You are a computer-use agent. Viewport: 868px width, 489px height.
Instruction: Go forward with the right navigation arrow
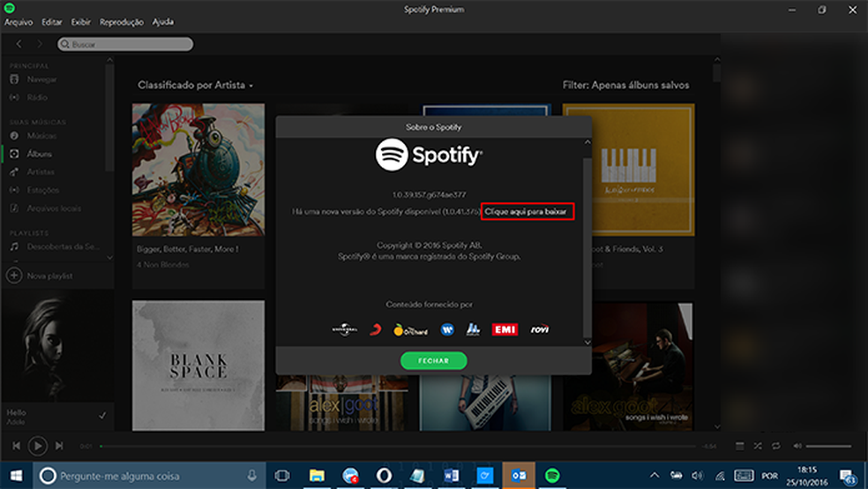40,44
